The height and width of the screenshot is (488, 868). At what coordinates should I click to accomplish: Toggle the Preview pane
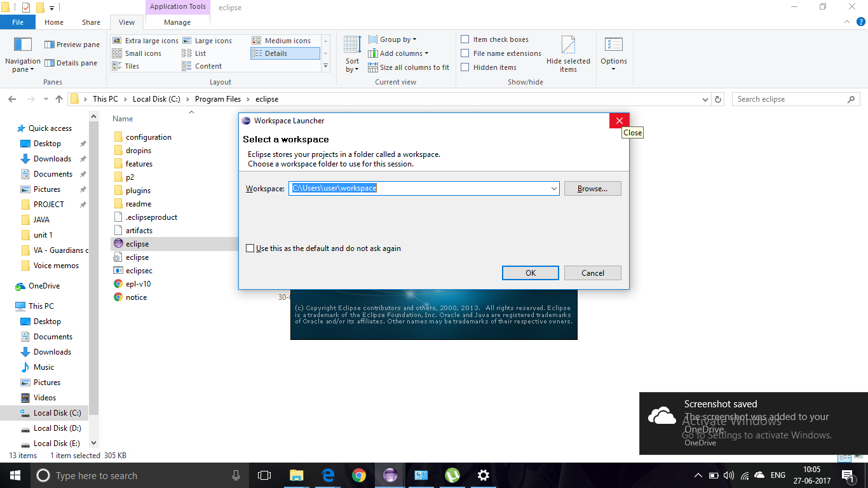click(x=72, y=44)
